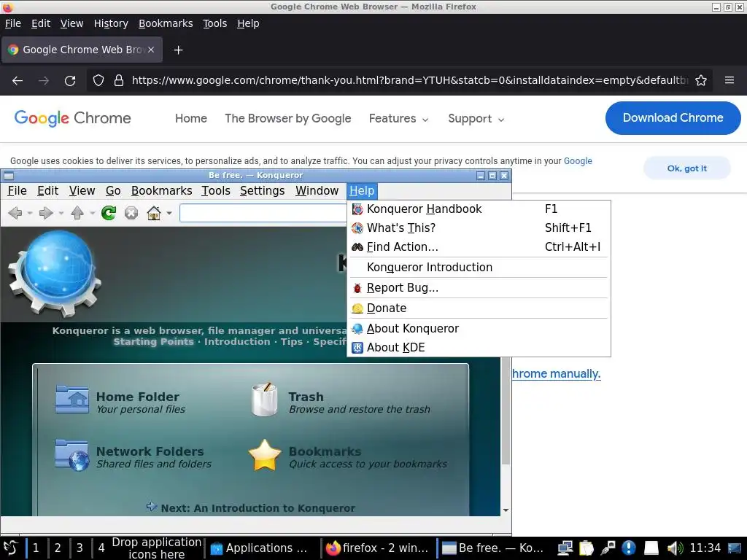Click Konqueror vertical scrollbar
The width and height of the screenshot is (747, 560).
point(506,411)
